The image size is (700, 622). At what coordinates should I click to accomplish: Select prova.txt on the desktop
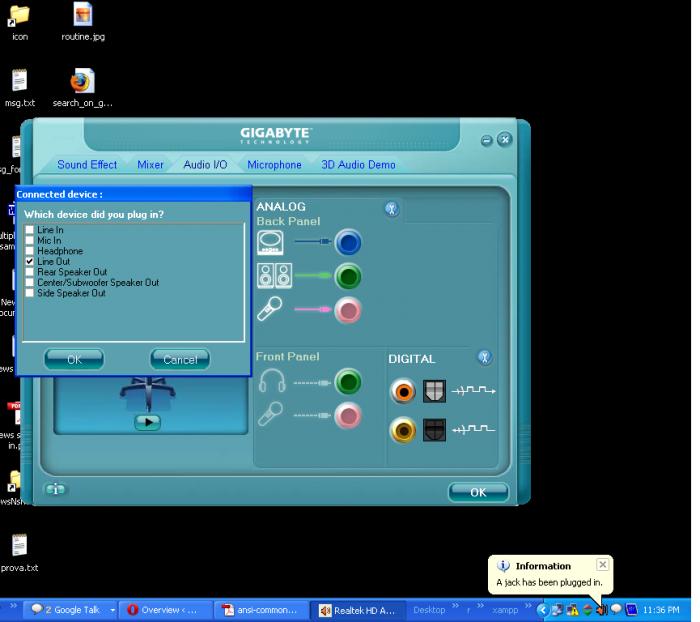point(19,553)
